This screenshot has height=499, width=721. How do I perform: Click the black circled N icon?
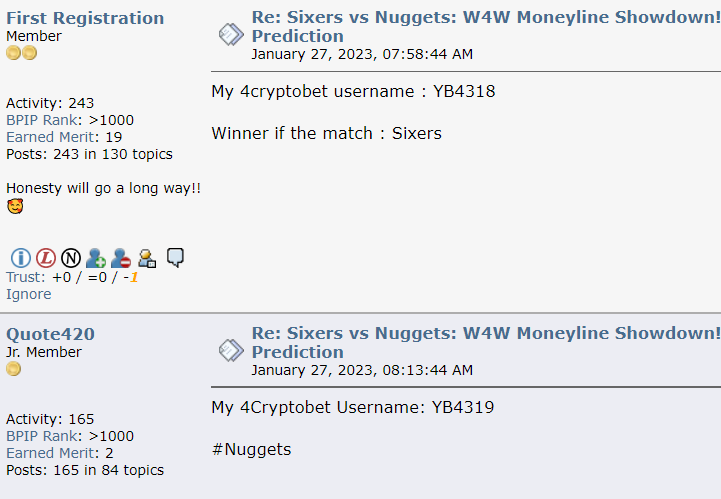click(71, 258)
